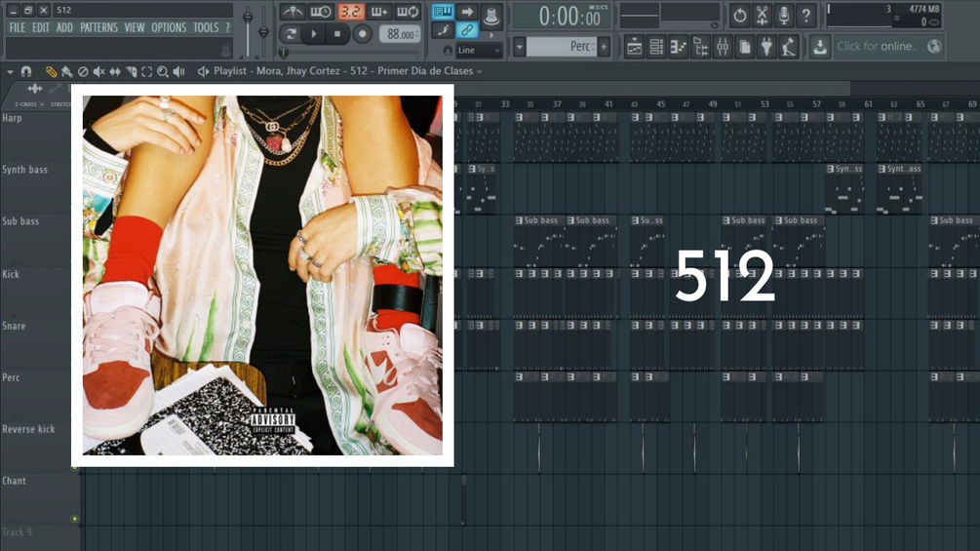Open the EDIT menu

[x=41, y=27]
